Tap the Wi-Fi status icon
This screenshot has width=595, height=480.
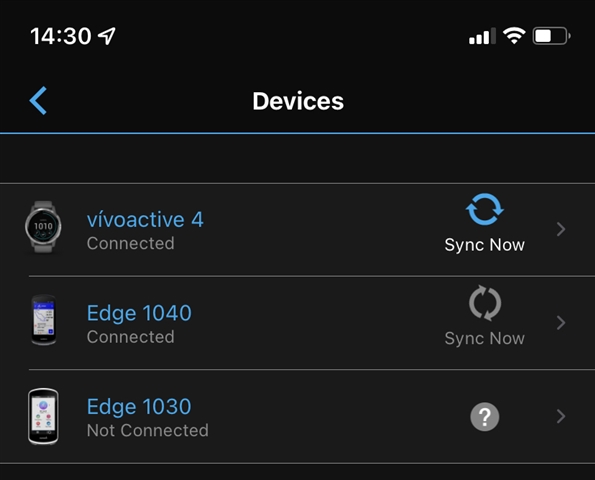click(x=514, y=36)
